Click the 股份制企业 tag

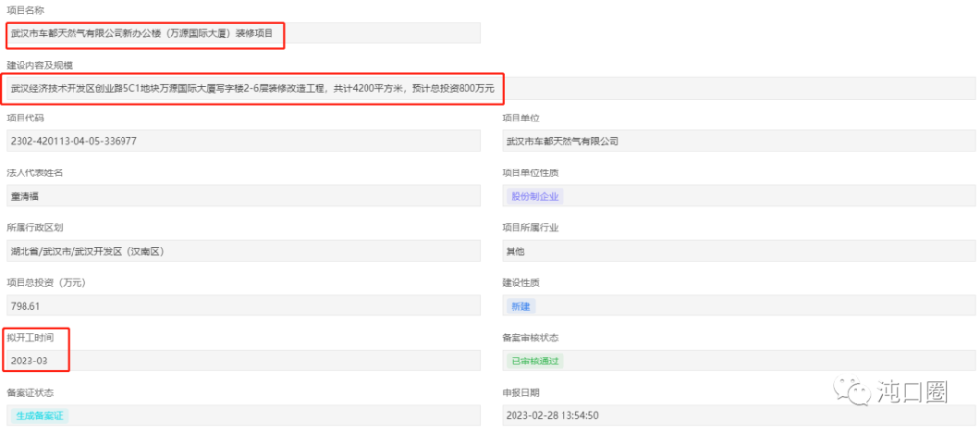(x=535, y=196)
